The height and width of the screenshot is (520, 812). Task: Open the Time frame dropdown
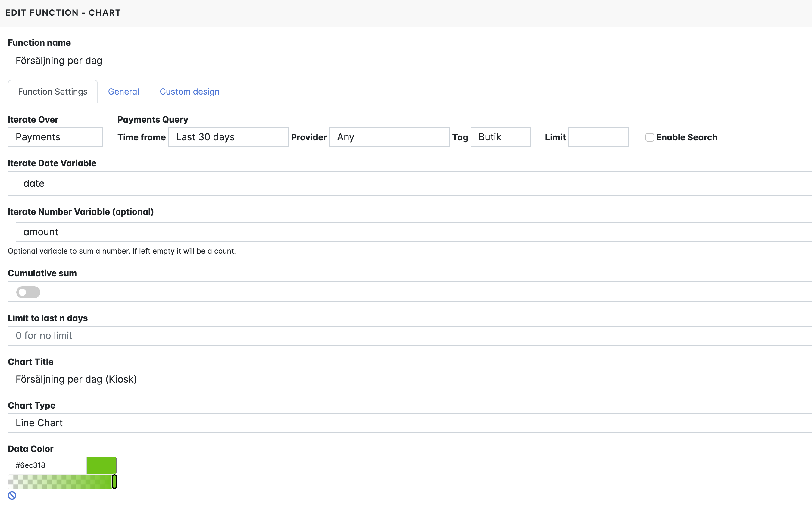pos(229,137)
